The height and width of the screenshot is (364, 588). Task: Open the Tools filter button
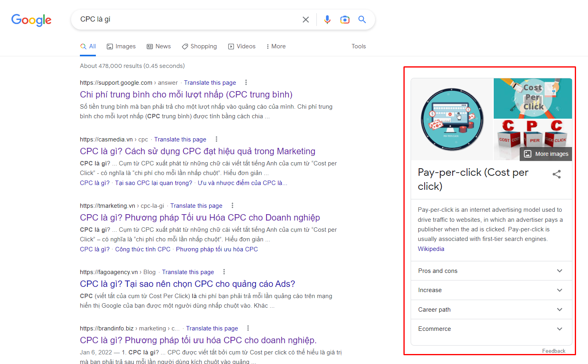pyautogui.click(x=359, y=46)
